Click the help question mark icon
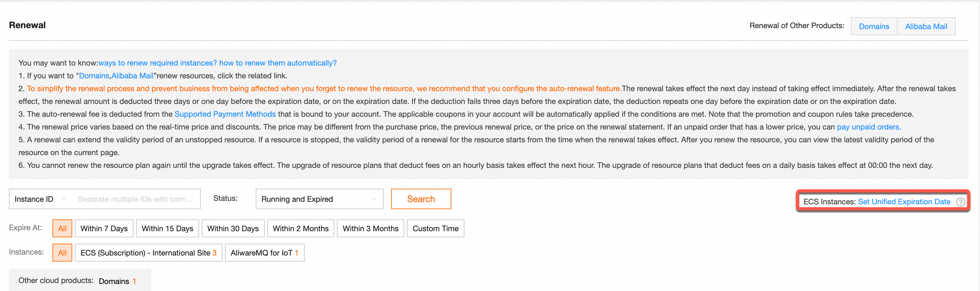The image size is (980, 291). pyautogui.click(x=960, y=202)
